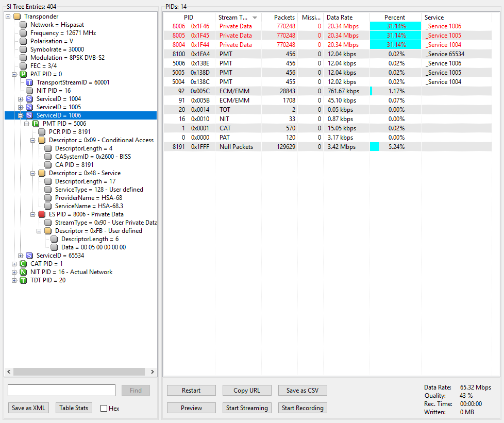Click the grey icon beside Modulation = 8PSK DVB-S2

click(23, 58)
